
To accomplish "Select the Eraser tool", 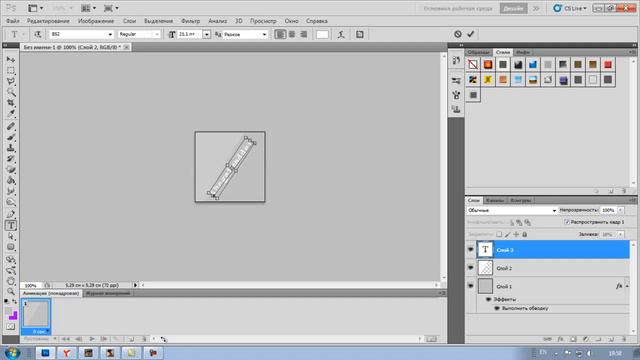I will 11,169.
